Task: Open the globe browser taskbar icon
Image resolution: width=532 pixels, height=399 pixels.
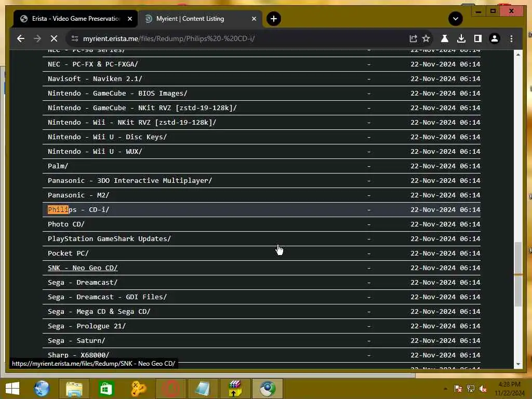Action: pyautogui.click(x=42, y=389)
